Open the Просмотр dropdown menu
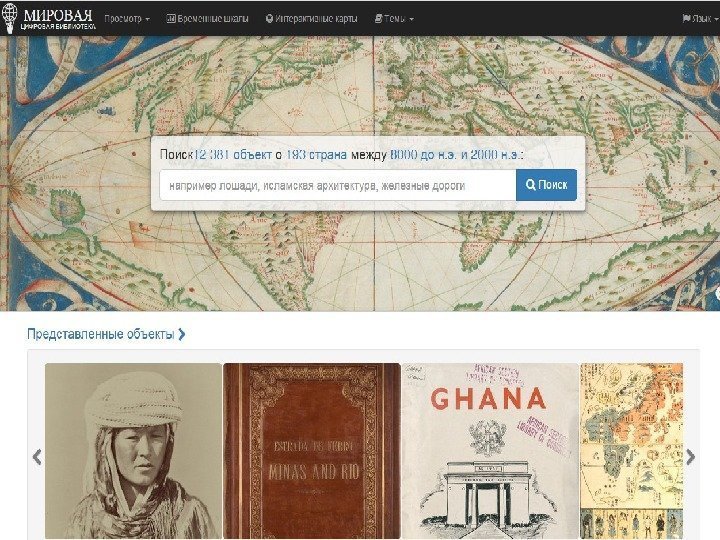This screenshot has width=720, height=540. [127, 19]
